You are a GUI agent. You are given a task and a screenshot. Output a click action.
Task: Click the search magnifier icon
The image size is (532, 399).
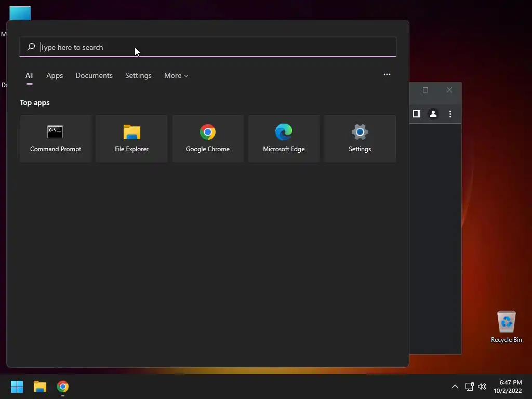31,47
